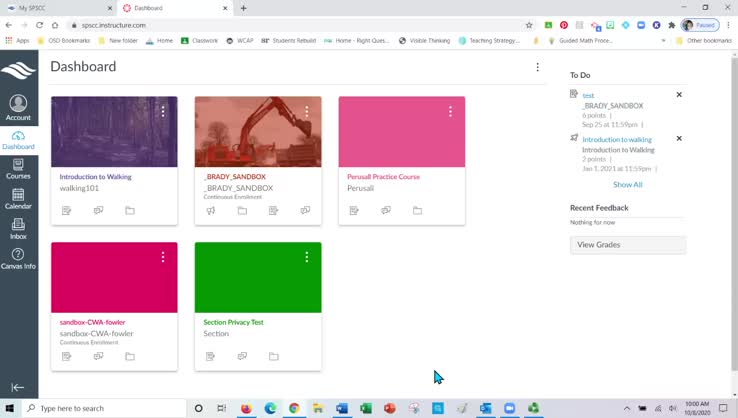
Task: Open Chrome's three-dot menu
Action: coord(728,25)
